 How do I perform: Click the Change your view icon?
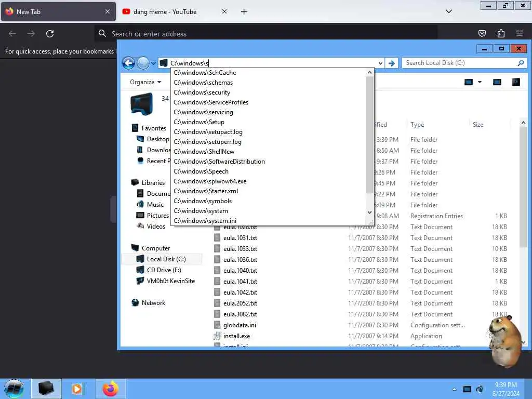tap(469, 82)
